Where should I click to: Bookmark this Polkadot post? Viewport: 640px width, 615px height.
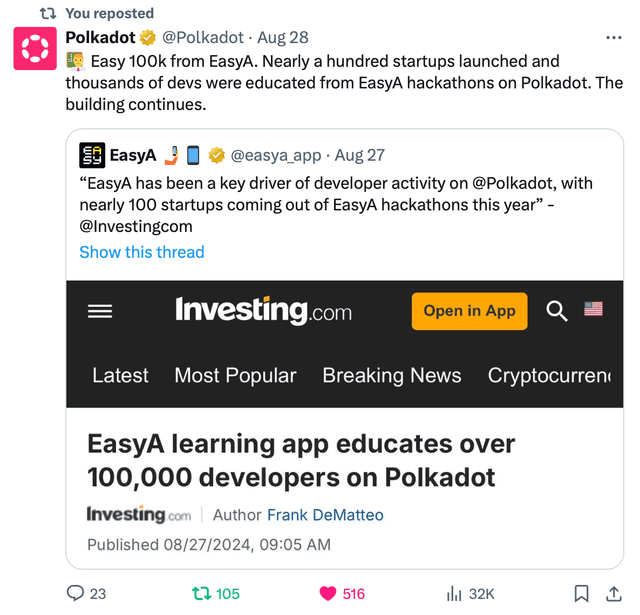pyautogui.click(x=581, y=593)
